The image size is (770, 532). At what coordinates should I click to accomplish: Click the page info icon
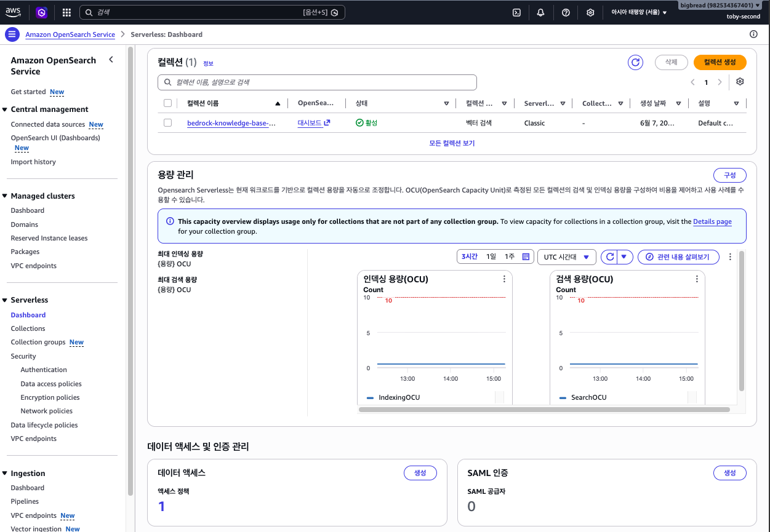pyautogui.click(x=753, y=34)
